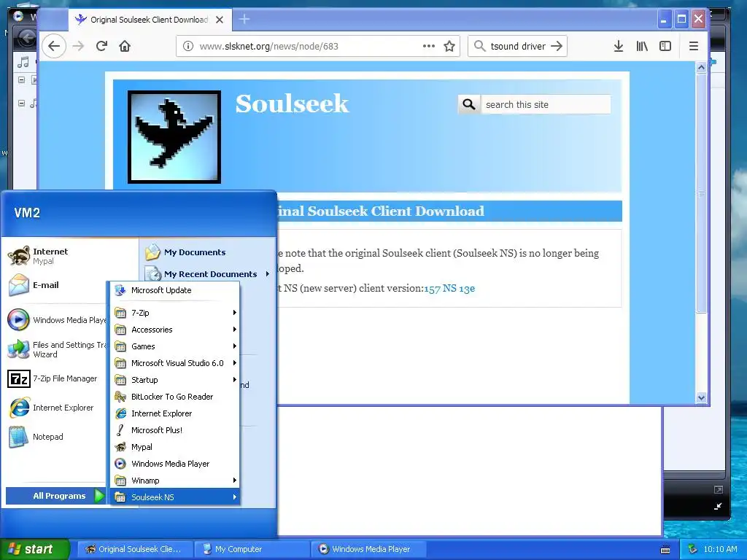Expand the Winamp program folder

(x=175, y=481)
